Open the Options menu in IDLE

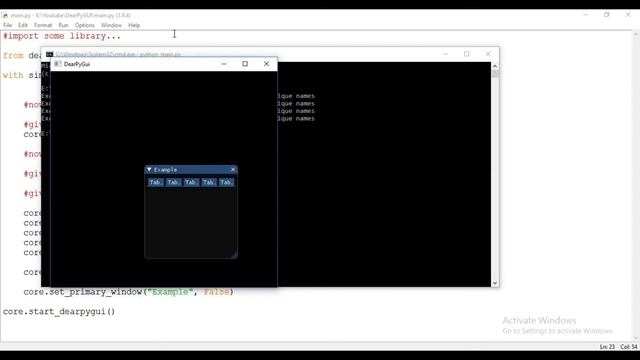[84, 25]
